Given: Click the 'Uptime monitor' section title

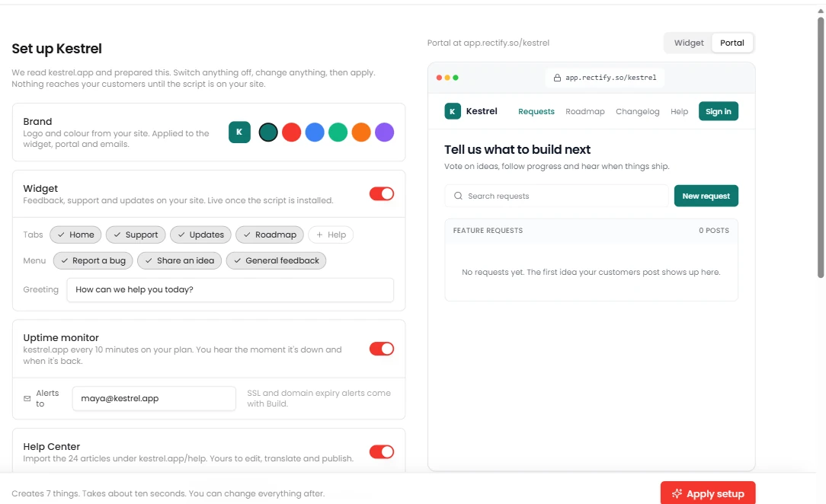Looking at the screenshot, I should click(61, 338).
